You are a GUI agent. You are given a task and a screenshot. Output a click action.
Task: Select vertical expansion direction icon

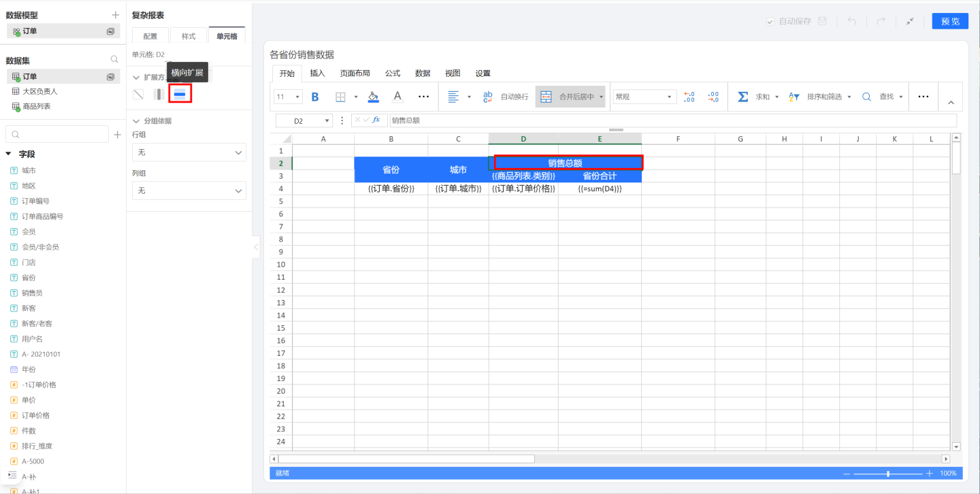158,94
